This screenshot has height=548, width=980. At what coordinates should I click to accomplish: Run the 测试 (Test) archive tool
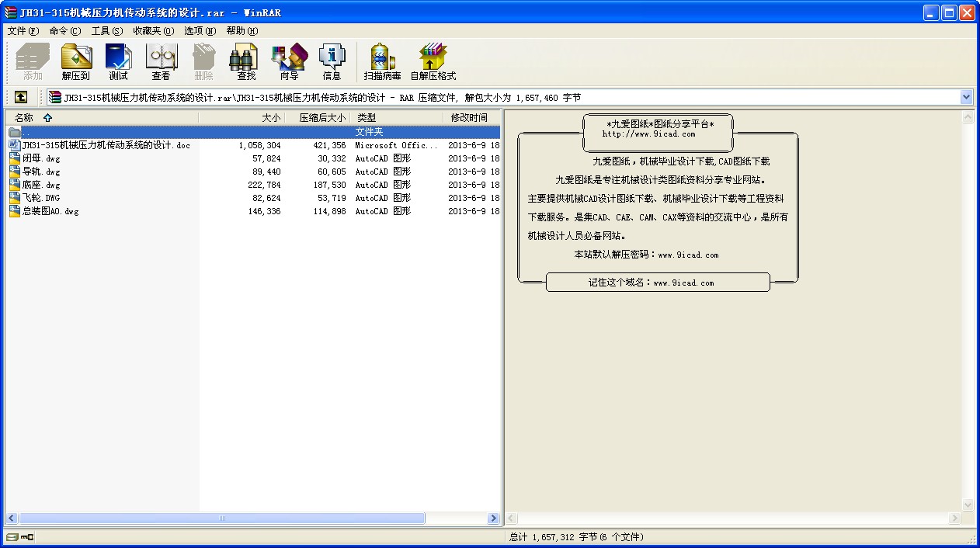point(118,62)
